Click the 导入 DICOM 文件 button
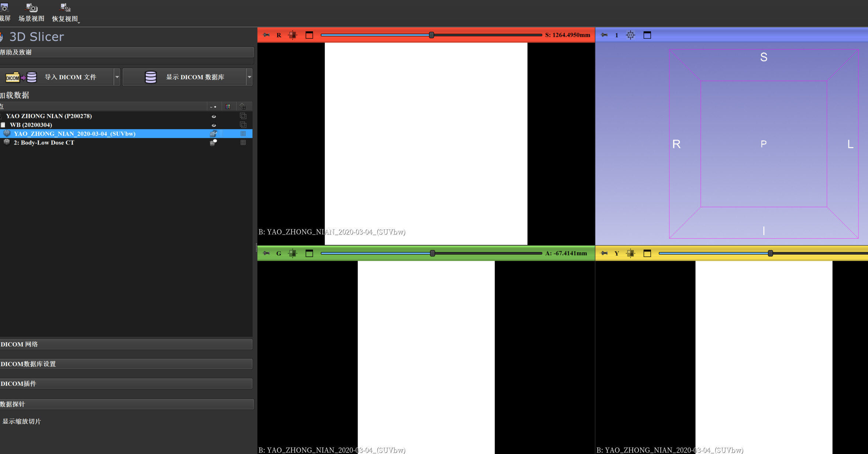The height and width of the screenshot is (454, 868). point(59,77)
